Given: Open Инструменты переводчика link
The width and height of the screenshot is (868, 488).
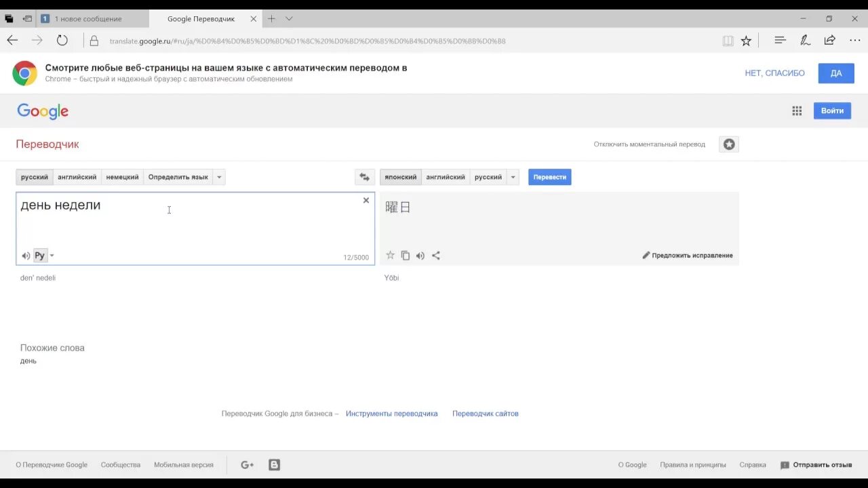Looking at the screenshot, I should [x=392, y=413].
